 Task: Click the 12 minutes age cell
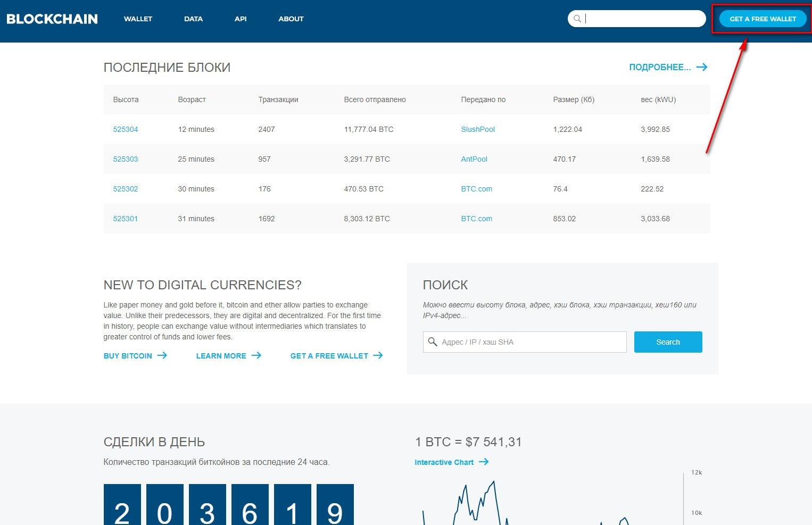coord(196,129)
